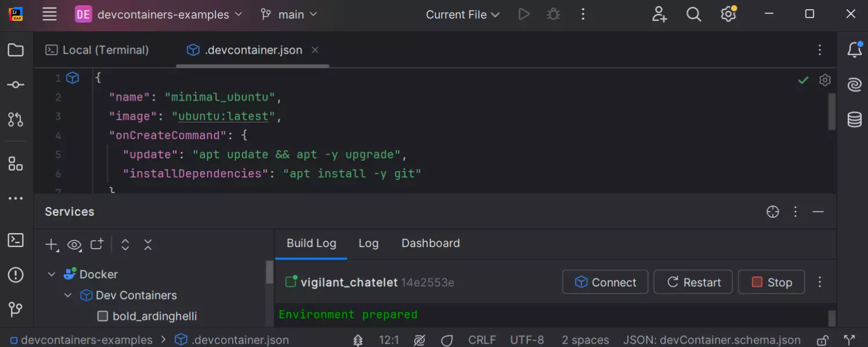Open the AI Assistant spiral icon
Image resolution: width=868 pixels, height=347 pixels.
point(855,85)
